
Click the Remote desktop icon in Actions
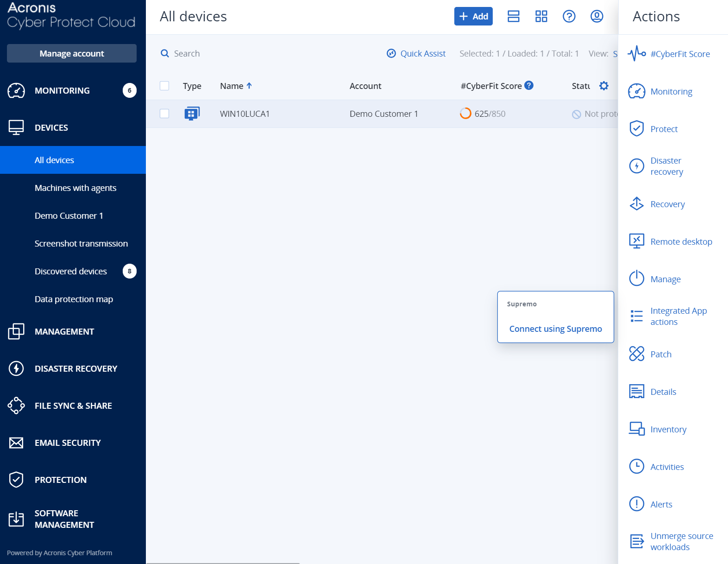tap(637, 241)
